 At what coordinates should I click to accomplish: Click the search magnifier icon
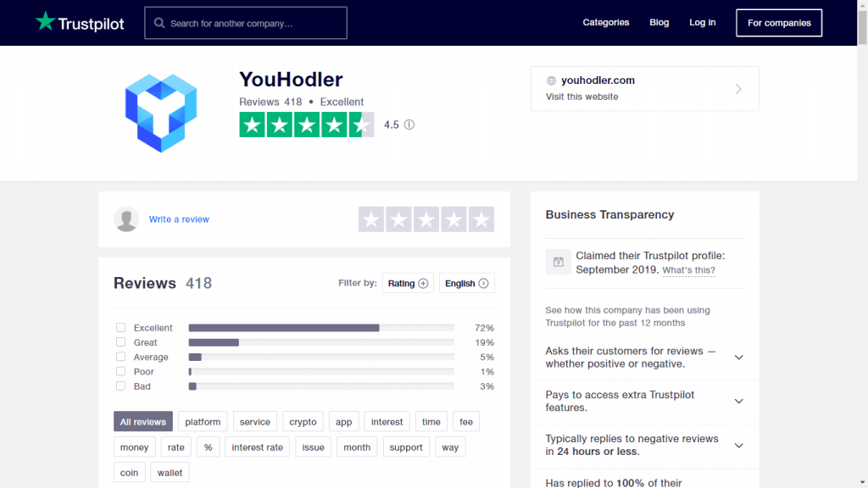coord(159,23)
